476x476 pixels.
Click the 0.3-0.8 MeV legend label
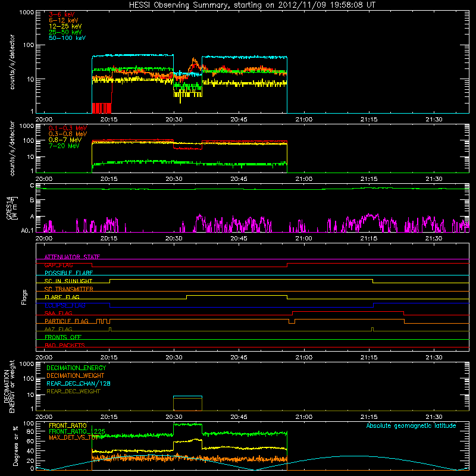[68, 134]
